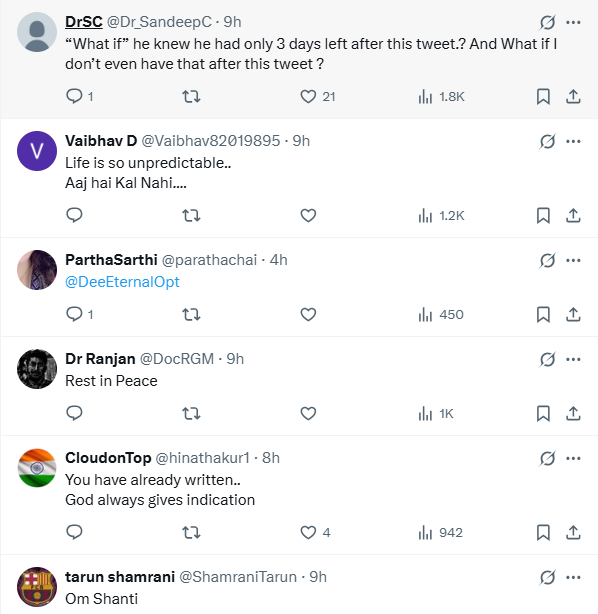Image resolution: width=598 pixels, height=614 pixels.
Task: Open DrSC profile name link
Action: 84,22
